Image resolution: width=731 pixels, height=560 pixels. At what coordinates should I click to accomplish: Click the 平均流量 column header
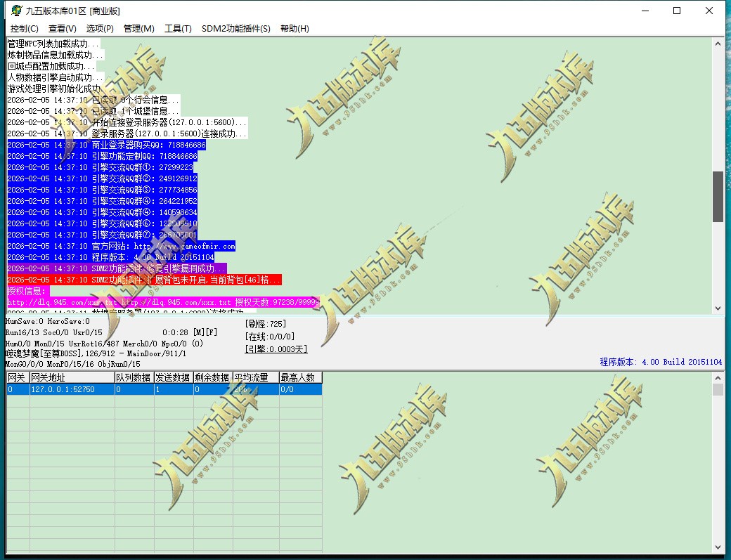(x=256, y=377)
